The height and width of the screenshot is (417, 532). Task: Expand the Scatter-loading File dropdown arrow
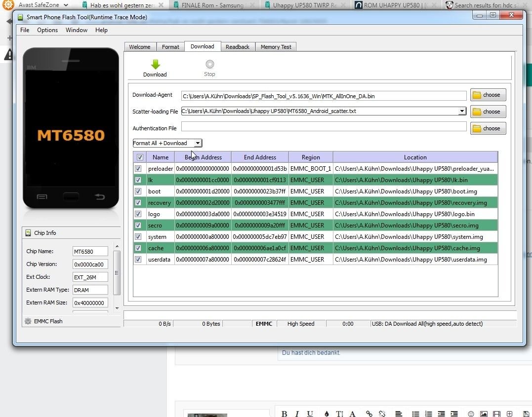coord(462,111)
